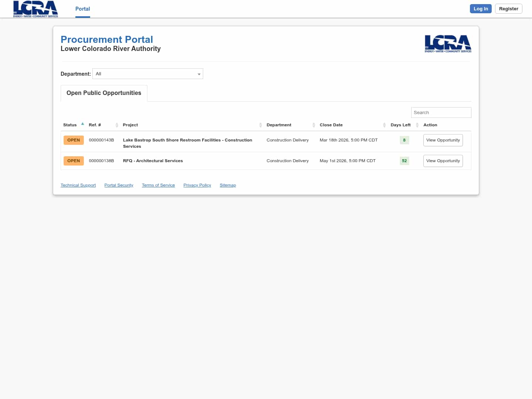View Opportunity for Lake Bastrop South Shore Restroom Facilities
The height and width of the screenshot is (399, 532).
tap(443, 140)
